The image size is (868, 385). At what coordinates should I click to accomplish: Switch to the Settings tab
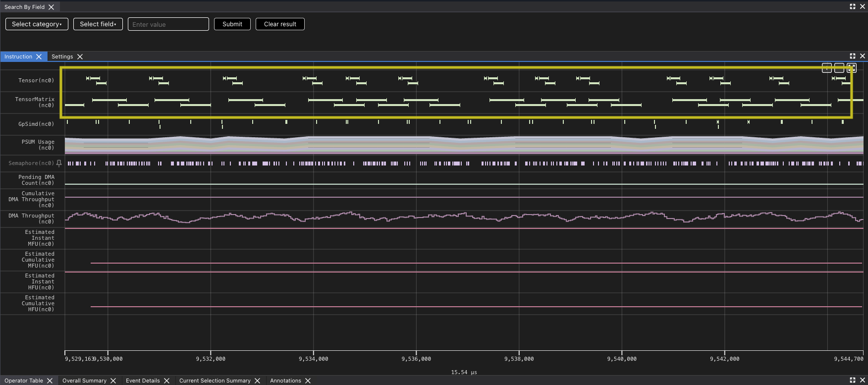tap(62, 56)
